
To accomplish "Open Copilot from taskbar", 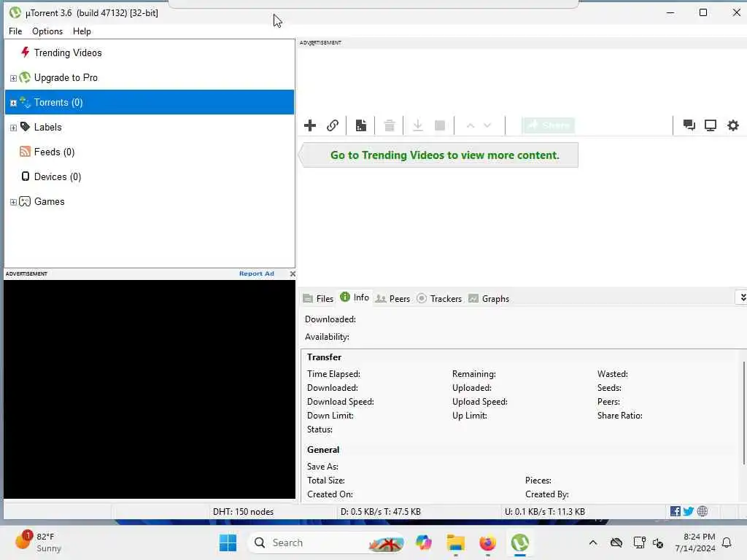I will [423, 542].
